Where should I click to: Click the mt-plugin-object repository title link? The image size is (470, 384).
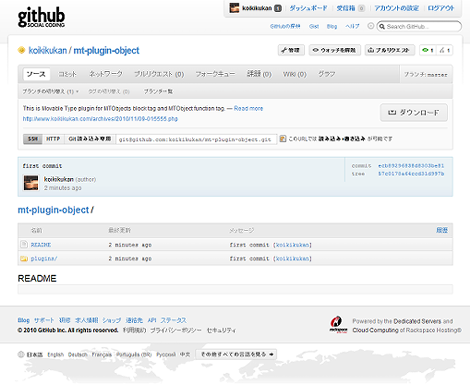point(106,50)
